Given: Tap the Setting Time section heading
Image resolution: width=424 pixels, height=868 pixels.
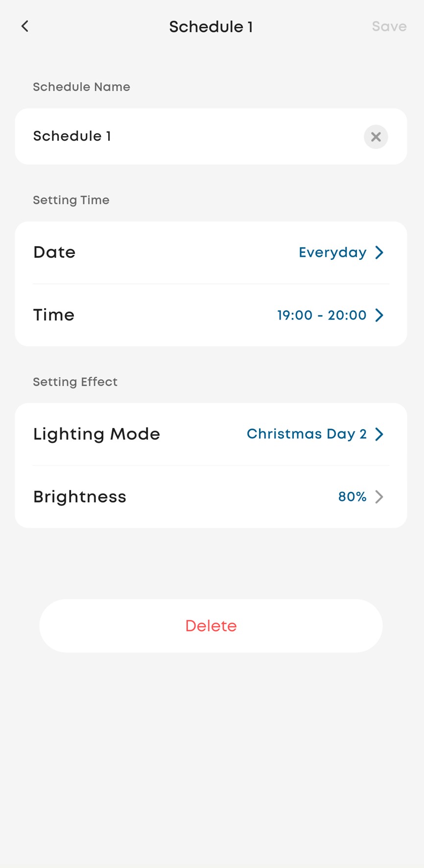Looking at the screenshot, I should point(71,200).
